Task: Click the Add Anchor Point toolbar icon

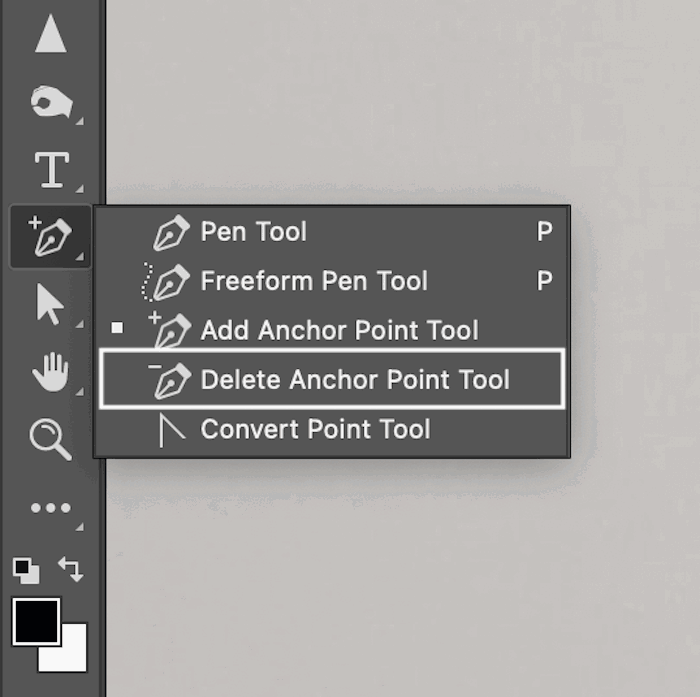Action: pos(50,237)
